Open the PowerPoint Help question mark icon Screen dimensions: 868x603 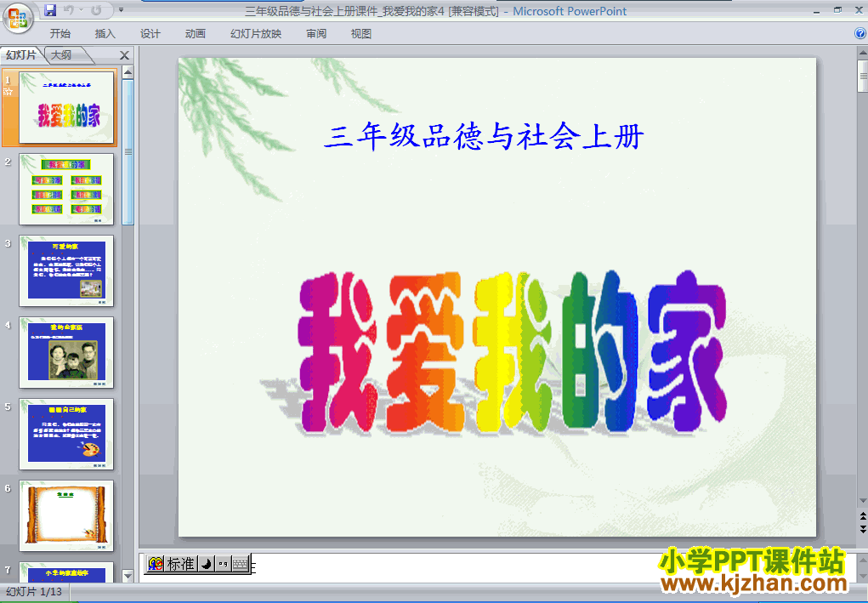(x=861, y=33)
